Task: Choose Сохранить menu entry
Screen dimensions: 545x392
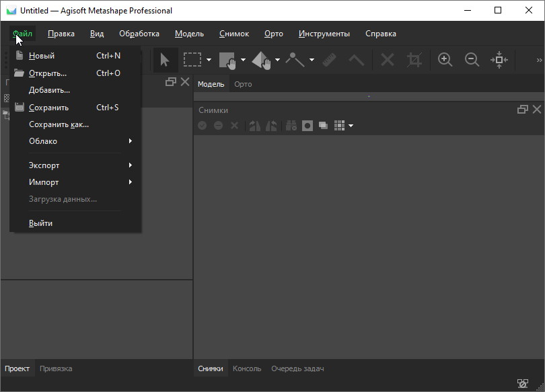Action: 75,108
